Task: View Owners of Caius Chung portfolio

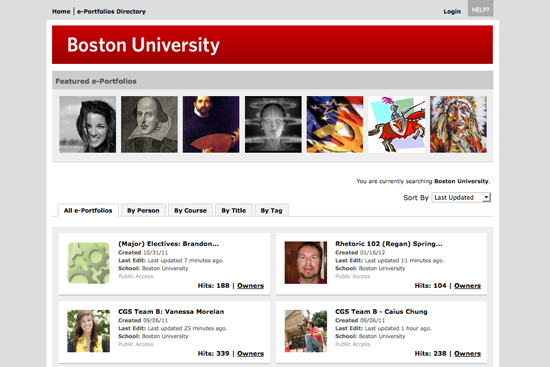Action: pos(468,353)
